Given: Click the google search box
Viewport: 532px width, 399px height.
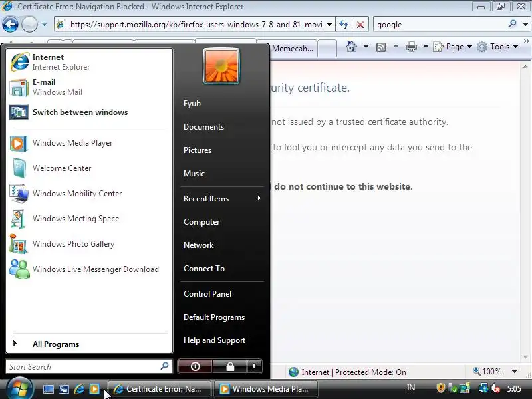Looking at the screenshot, I should [x=440, y=25].
